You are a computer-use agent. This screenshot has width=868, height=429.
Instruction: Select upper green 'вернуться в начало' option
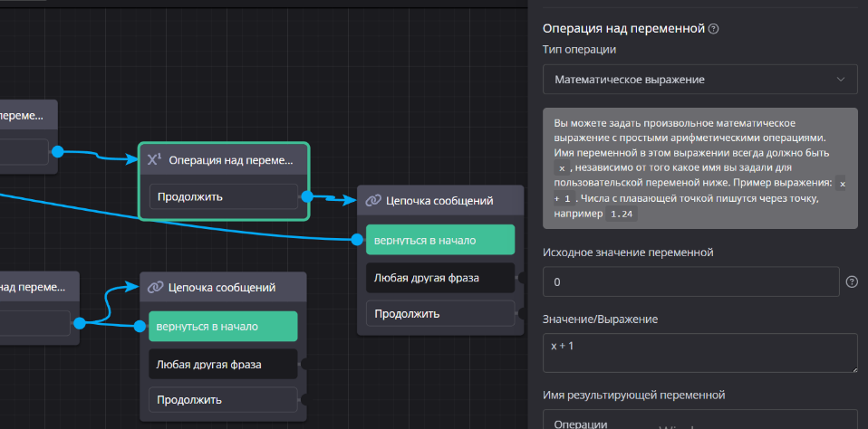tap(440, 240)
